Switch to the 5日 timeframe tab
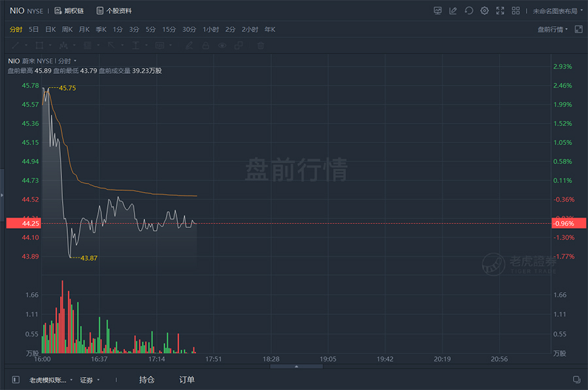 click(x=34, y=29)
